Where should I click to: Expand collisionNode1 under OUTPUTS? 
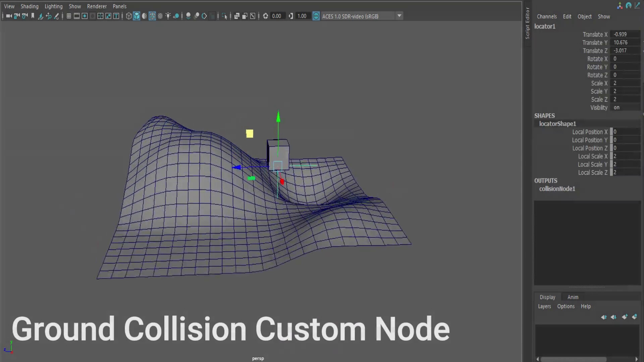557,189
